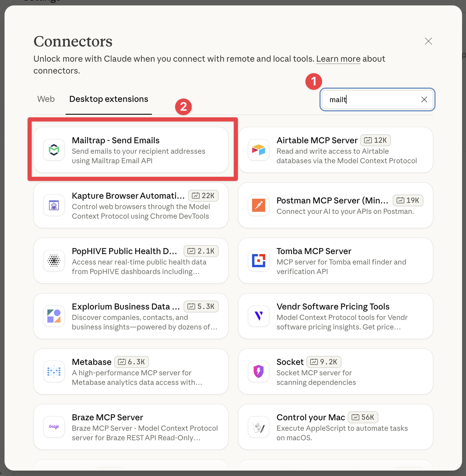The width and height of the screenshot is (466, 476).
Task: Click the PopHIVE dotted logo icon
Action: point(54,261)
